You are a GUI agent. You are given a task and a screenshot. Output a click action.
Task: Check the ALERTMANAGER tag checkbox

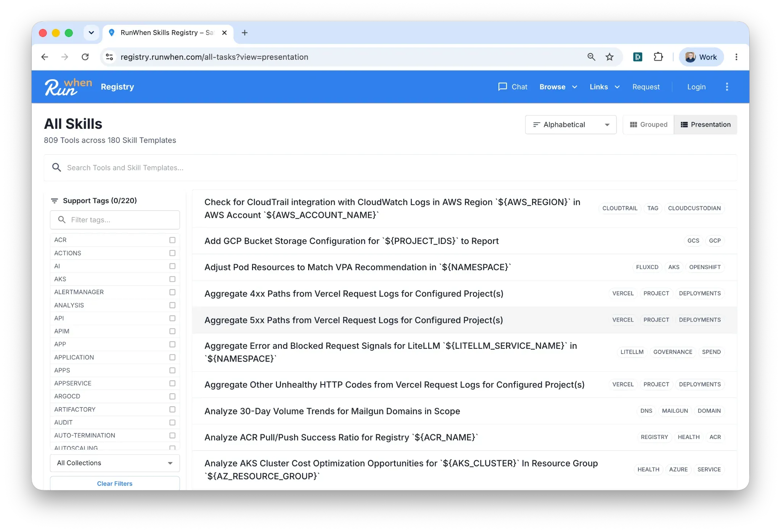pyautogui.click(x=172, y=292)
